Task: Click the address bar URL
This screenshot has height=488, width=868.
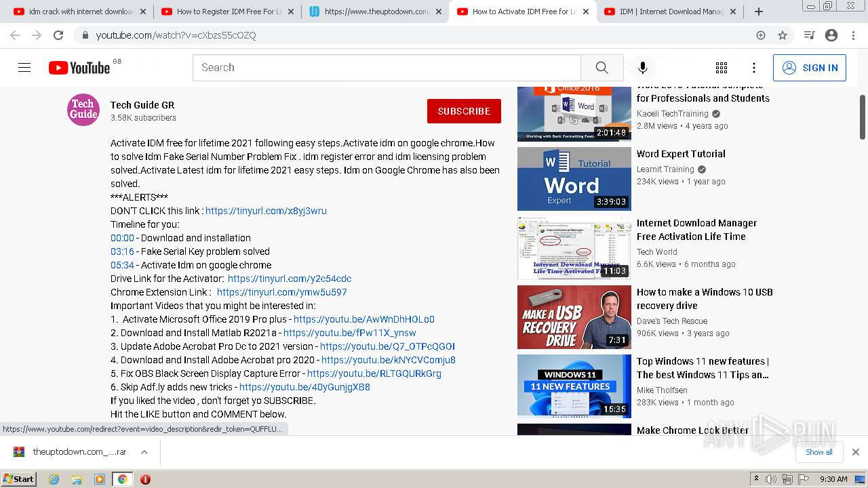Action: (176, 35)
